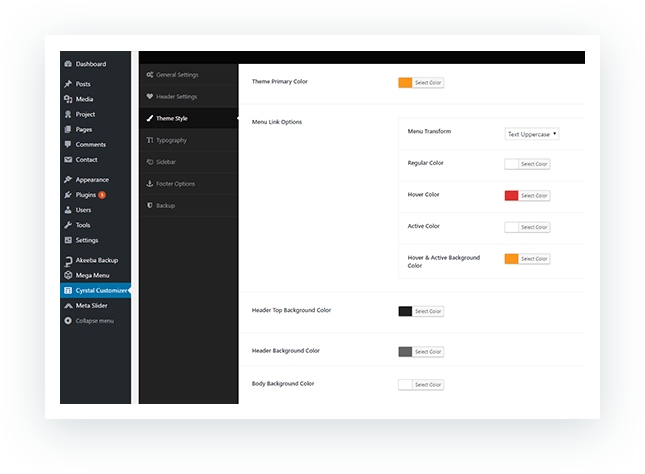Click the Sidebar panel icon
Viewport: 645px width, 474px height.
(x=150, y=162)
